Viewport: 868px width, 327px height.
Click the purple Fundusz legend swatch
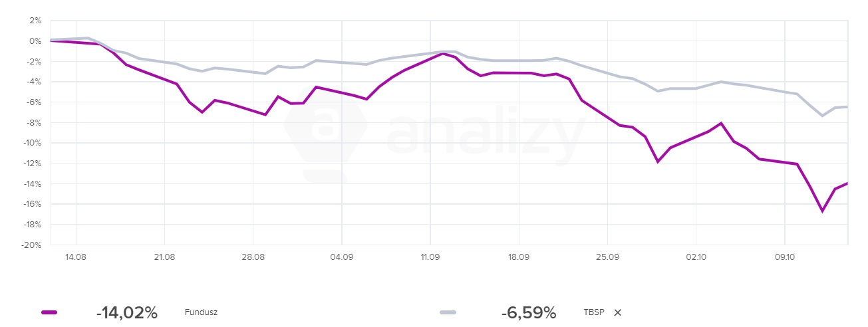[x=49, y=313]
